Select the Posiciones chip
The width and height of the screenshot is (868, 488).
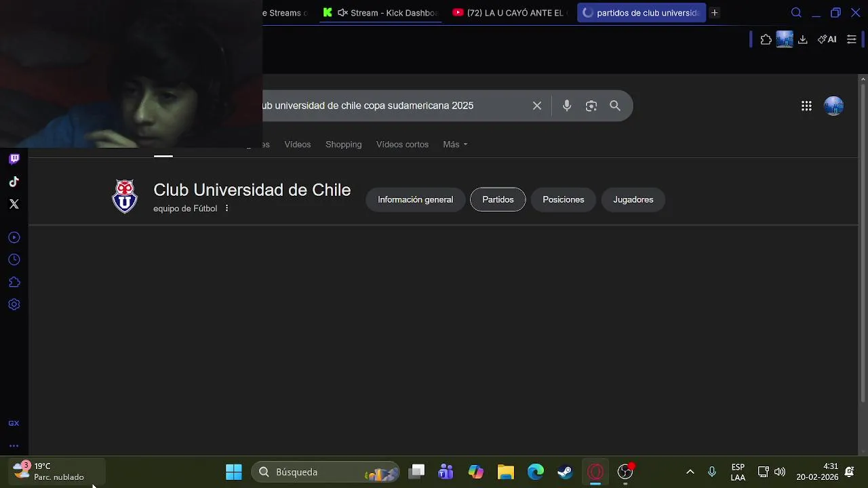pos(564,199)
